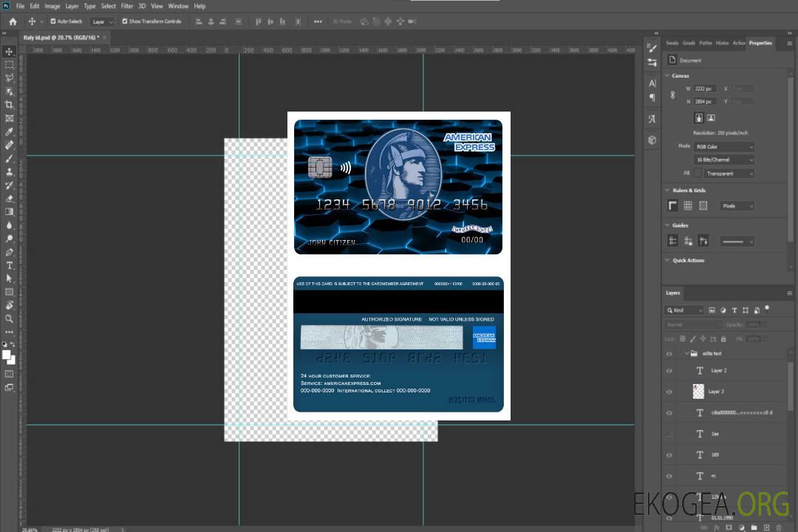Show the hidden '1se' text layer

pos(669,434)
